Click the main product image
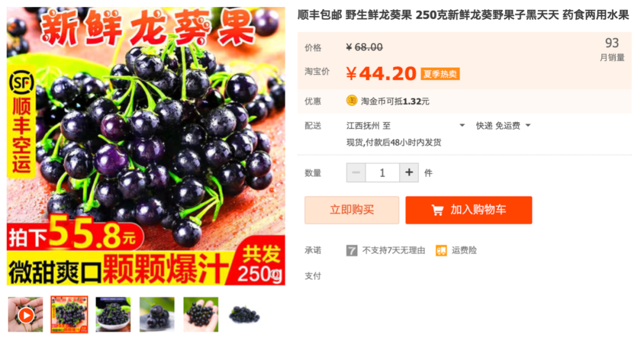 (x=146, y=146)
